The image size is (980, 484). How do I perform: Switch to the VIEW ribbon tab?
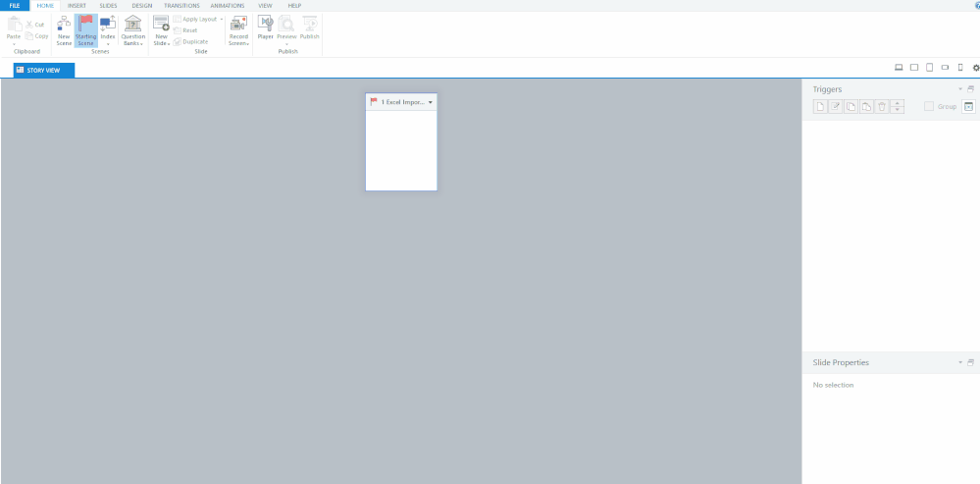(x=265, y=6)
